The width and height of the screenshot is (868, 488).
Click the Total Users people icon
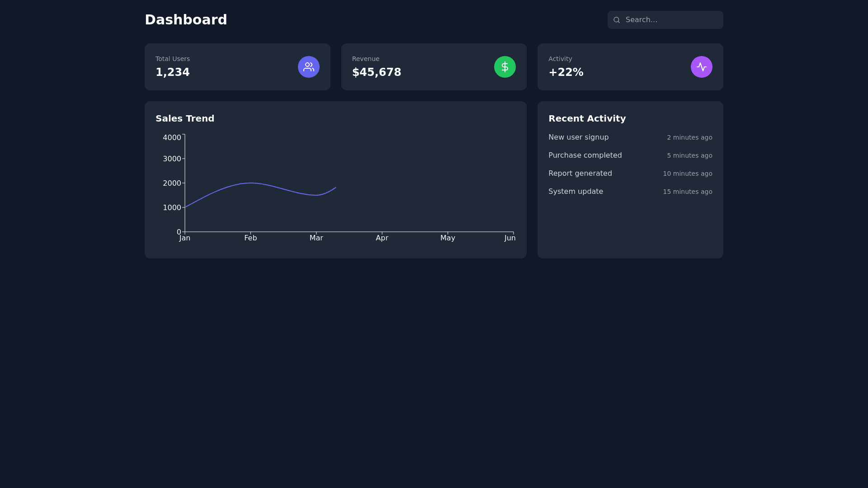[308, 67]
